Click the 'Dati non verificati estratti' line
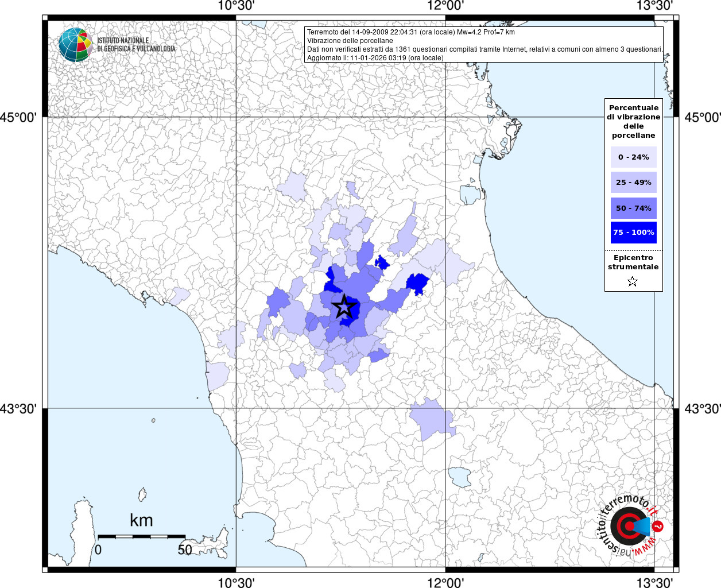The image size is (721, 588). click(485, 49)
